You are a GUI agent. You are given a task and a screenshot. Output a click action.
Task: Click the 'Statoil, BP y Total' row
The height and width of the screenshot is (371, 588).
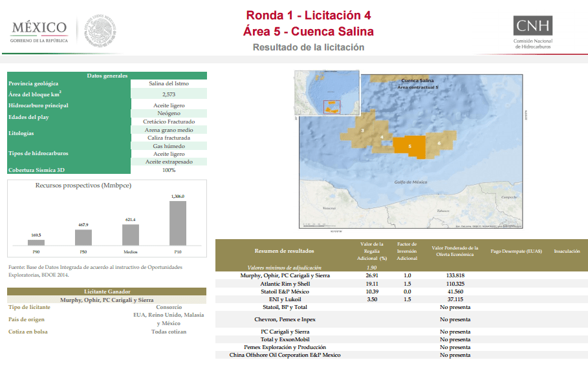pos(402,307)
